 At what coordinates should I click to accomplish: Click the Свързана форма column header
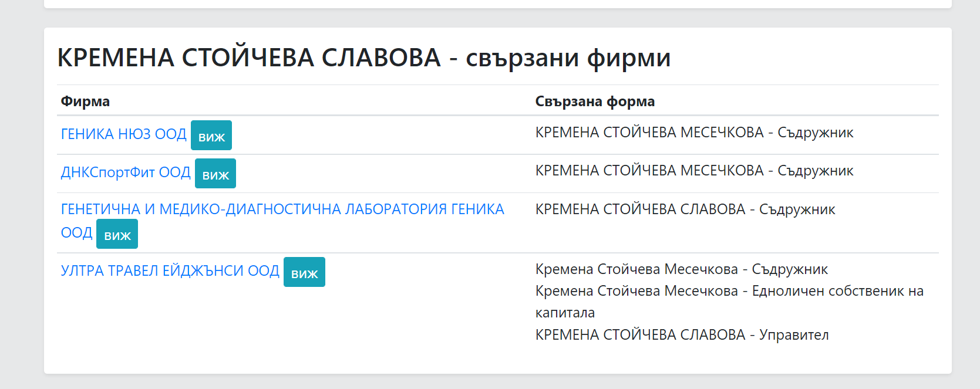coord(595,102)
